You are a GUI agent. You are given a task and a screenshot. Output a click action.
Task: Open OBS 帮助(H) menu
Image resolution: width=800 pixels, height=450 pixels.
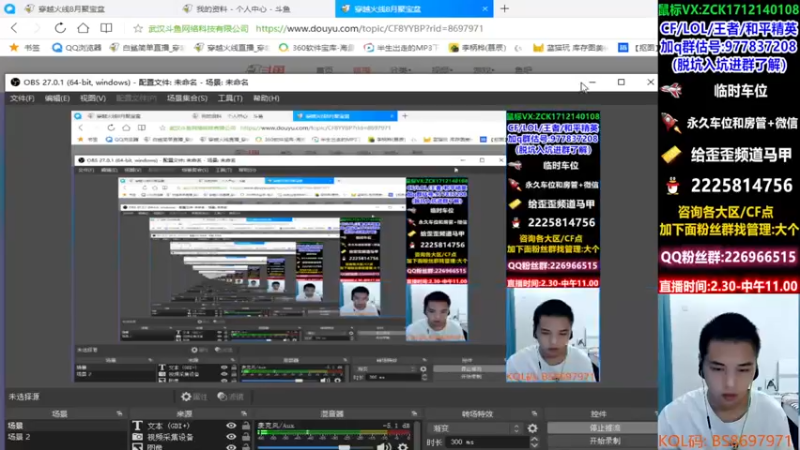(266, 98)
